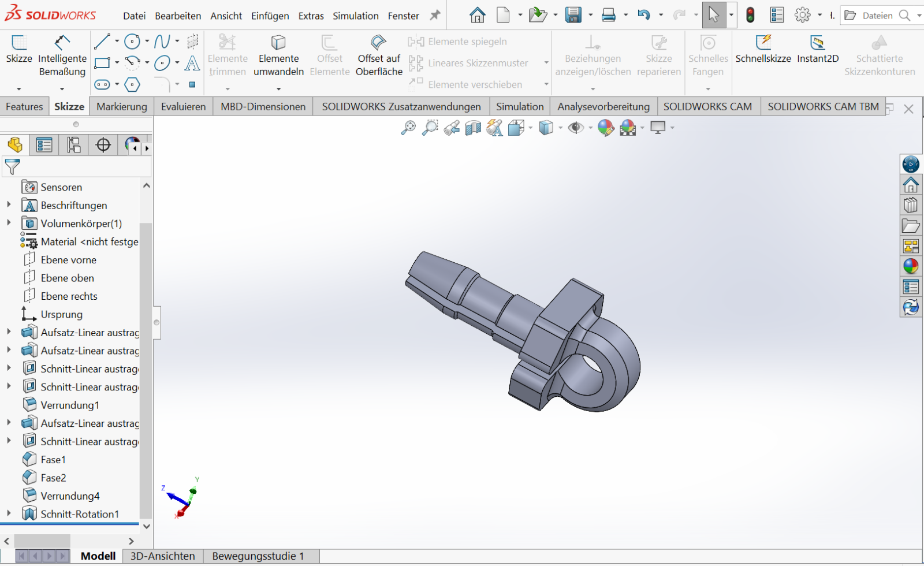Open the line tool dropdown arrow
Screen dimensions: 924x566
coord(117,42)
